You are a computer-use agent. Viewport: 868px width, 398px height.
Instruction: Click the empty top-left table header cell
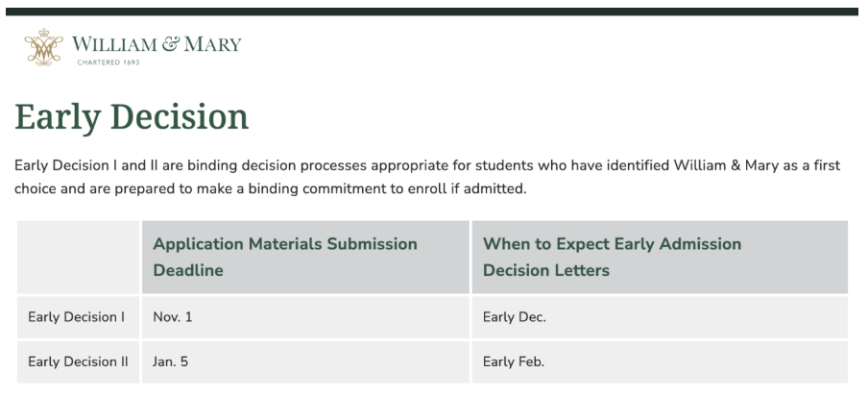(x=78, y=258)
